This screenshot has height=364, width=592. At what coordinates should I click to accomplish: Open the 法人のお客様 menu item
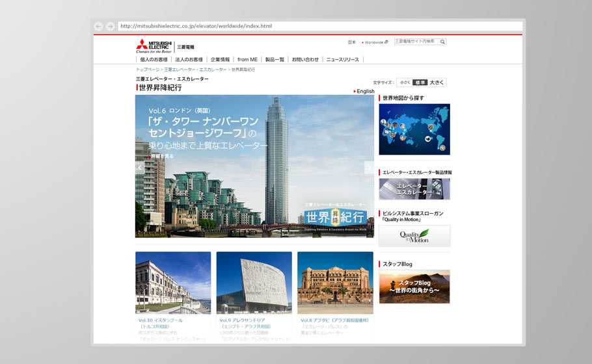189,60
